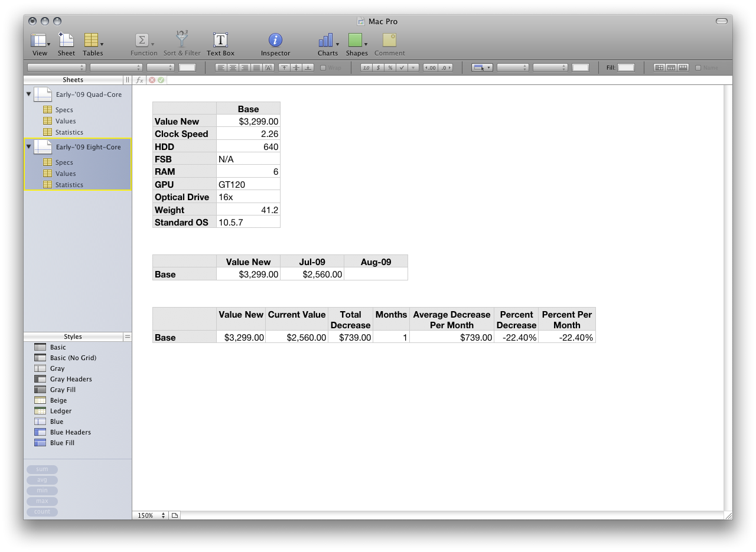Open the Fill color well
The image size is (756, 552).
(626, 68)
